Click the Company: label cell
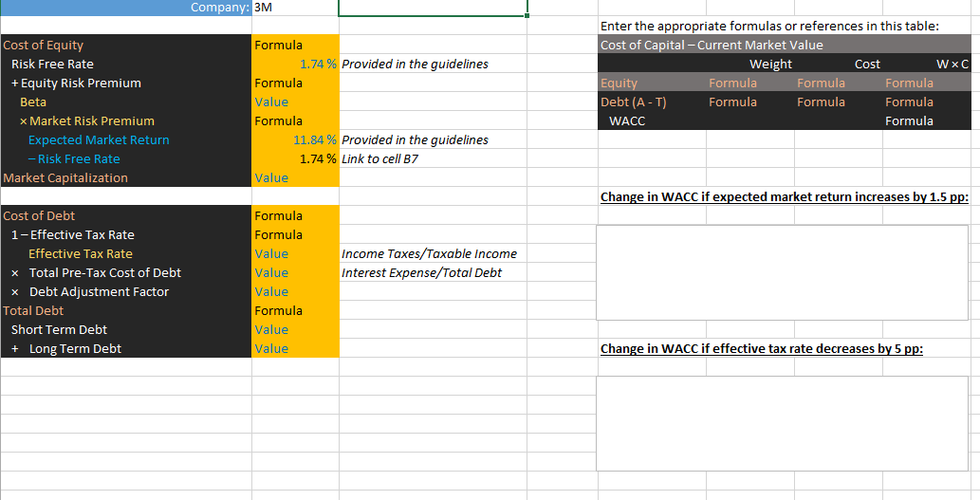 125,8
